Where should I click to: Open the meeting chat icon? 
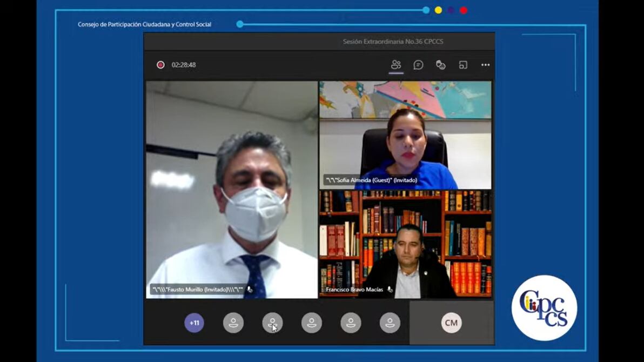(418, 65)
